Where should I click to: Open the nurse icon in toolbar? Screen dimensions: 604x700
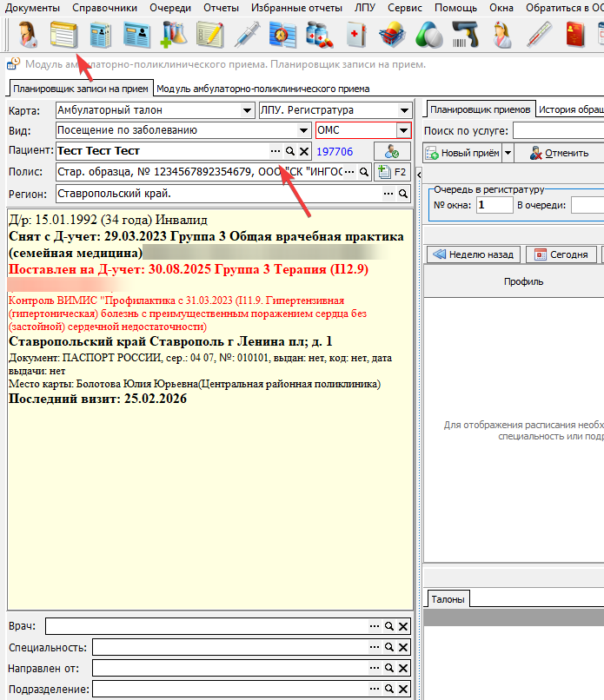click(x=502, y=35)
